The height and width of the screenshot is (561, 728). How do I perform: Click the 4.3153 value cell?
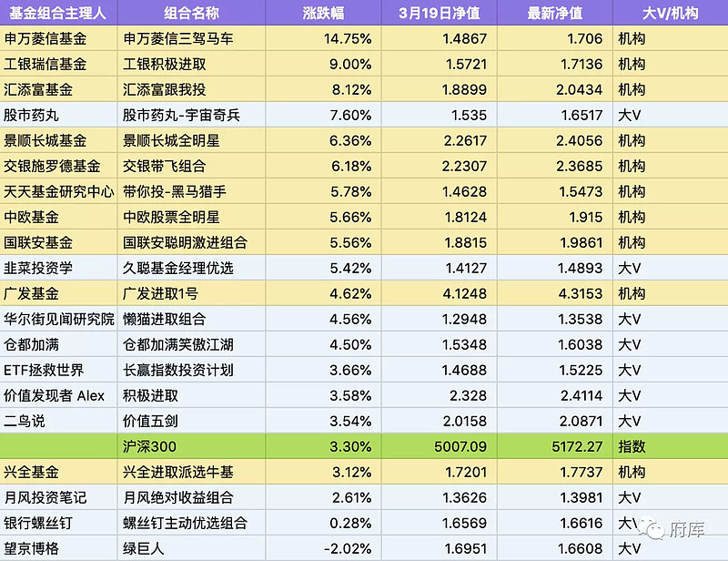[555, 294]
